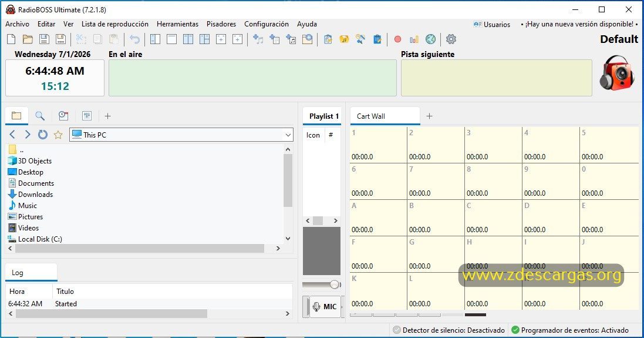Add a new Cart Wall tab
Screen dimensions: 644x338
point(430,116)
